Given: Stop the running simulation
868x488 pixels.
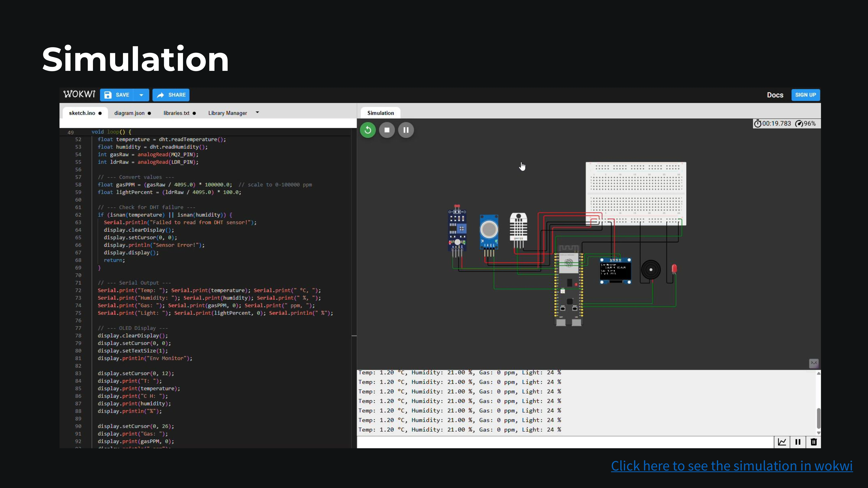Looking at the screenshot, I should [x=387, y=130].
